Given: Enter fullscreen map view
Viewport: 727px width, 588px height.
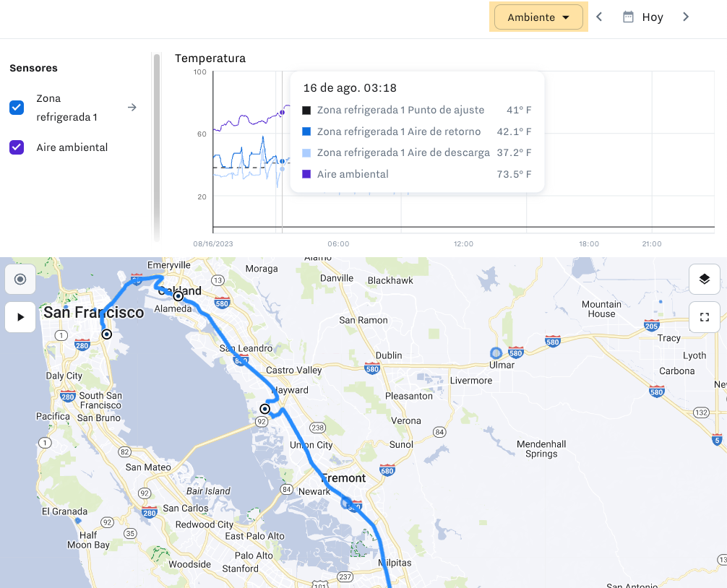Looking at the screenshot, I should tap(704, 317).
